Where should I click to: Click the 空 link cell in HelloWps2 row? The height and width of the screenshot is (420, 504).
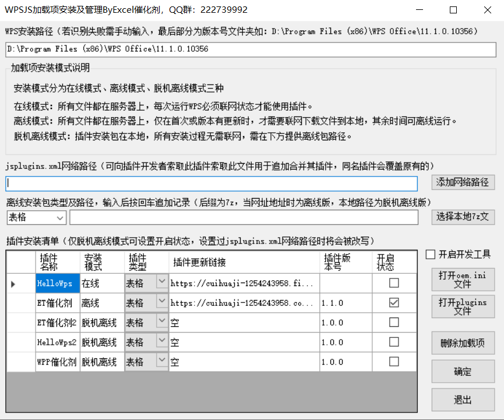(244, 343)
